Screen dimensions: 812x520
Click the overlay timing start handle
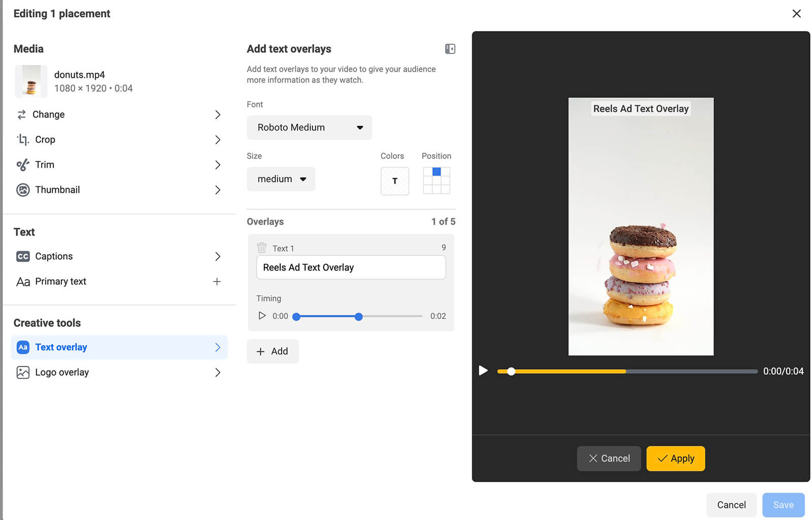[296, 316]
